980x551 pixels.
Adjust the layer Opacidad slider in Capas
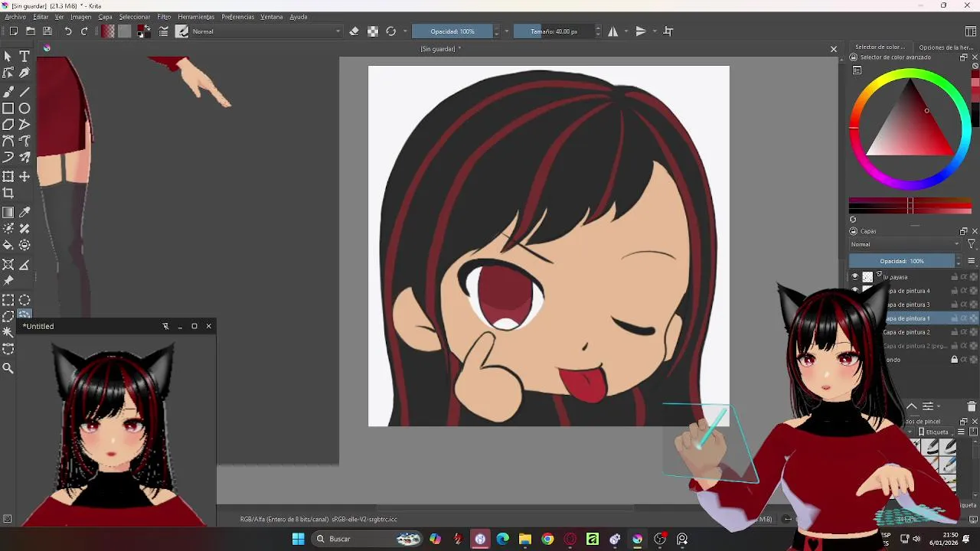point(902,261)
